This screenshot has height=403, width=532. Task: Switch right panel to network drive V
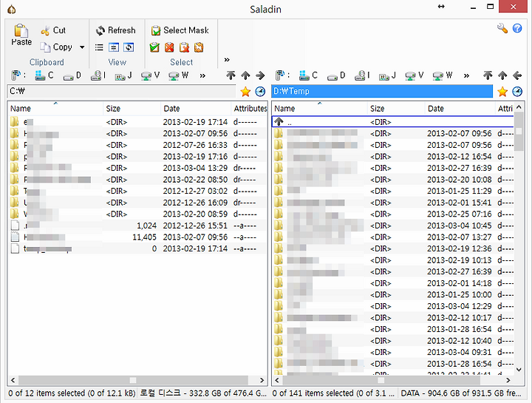[x=415, y=75]
